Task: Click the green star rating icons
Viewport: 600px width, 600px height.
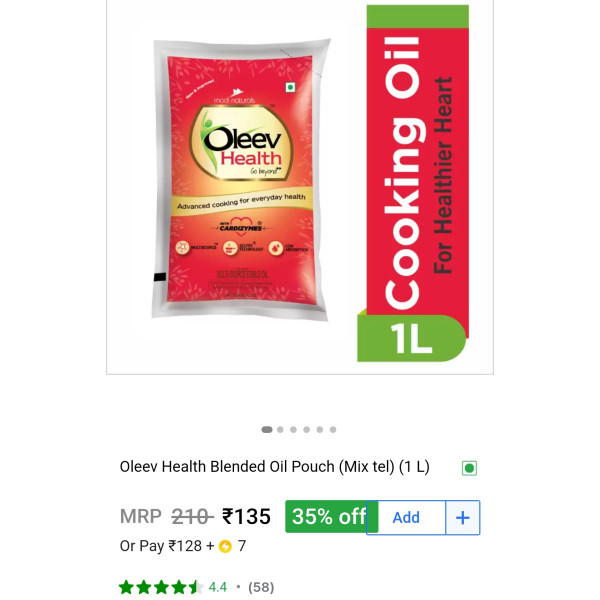Action: (x=161, y=587)
